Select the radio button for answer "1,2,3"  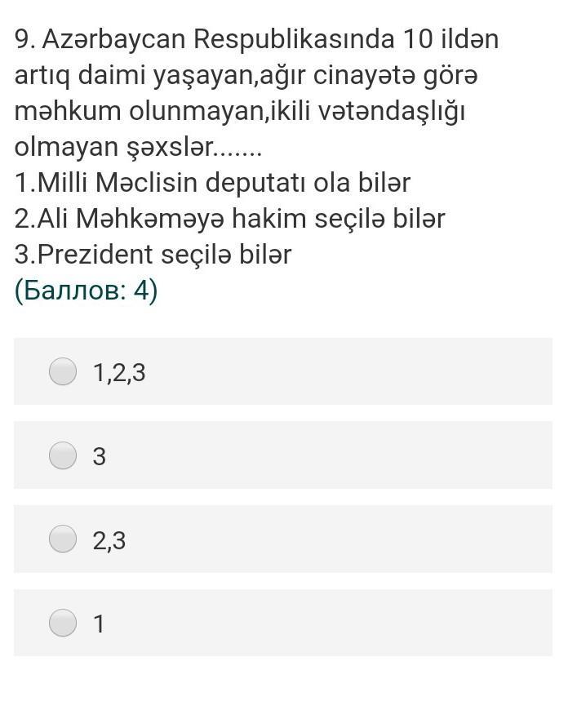point(63,371)
